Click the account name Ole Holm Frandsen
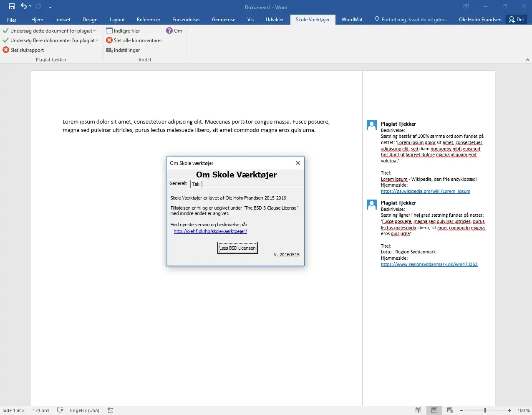The image size is (532, 415). click(x=480, y=20)
